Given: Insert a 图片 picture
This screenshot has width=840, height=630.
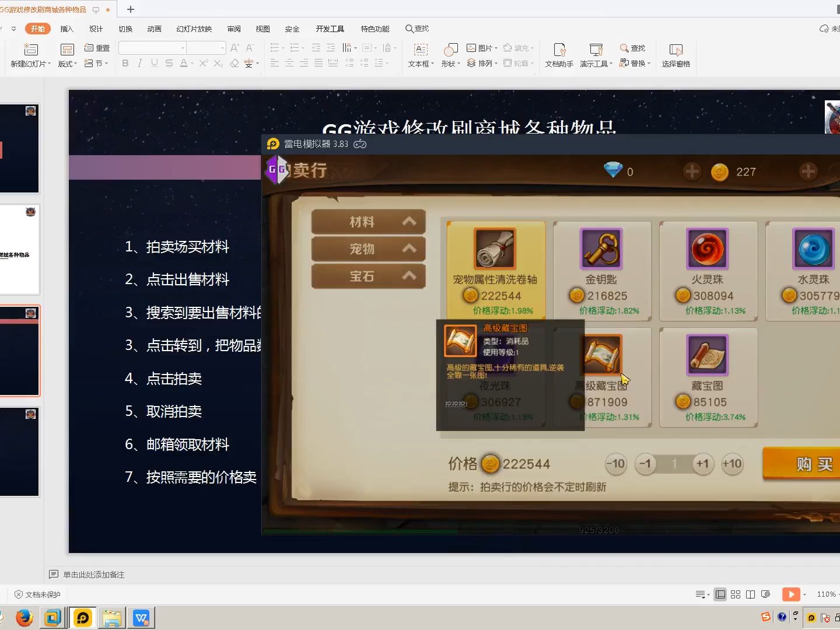Looking at the screenshot, I should pos(482,48).
